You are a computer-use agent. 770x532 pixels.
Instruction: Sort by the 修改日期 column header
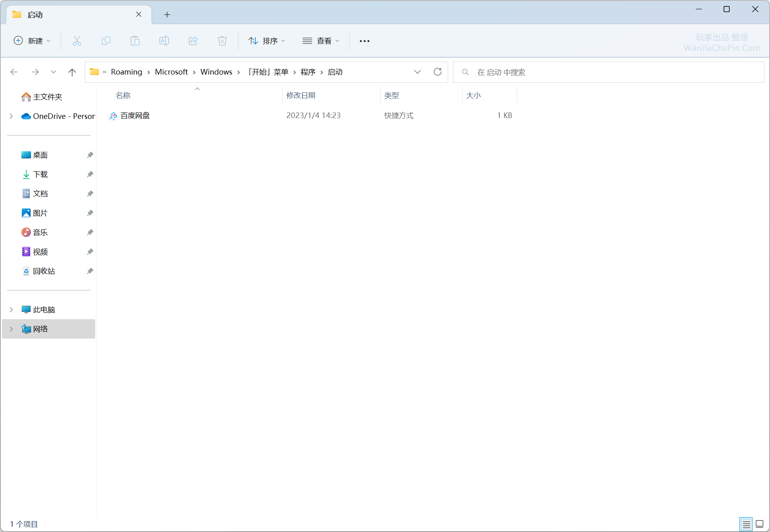tap(301, 96)
